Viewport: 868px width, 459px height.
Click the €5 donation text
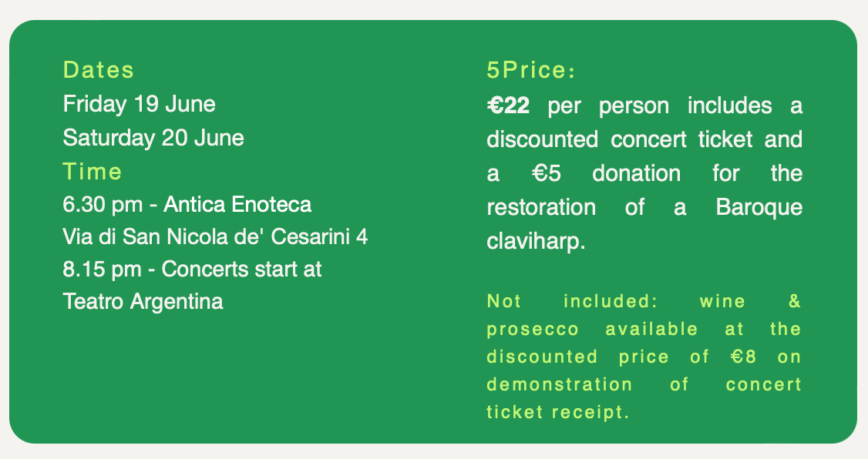606,173
